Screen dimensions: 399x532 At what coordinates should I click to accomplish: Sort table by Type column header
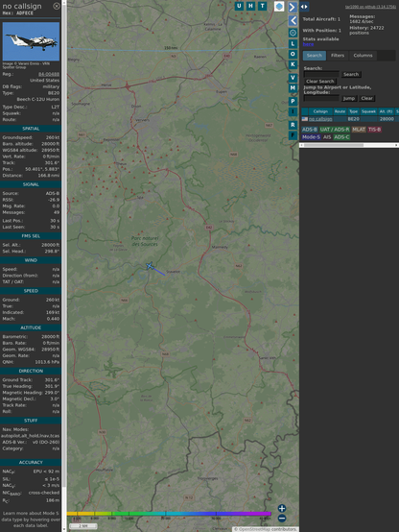point(354,111)
